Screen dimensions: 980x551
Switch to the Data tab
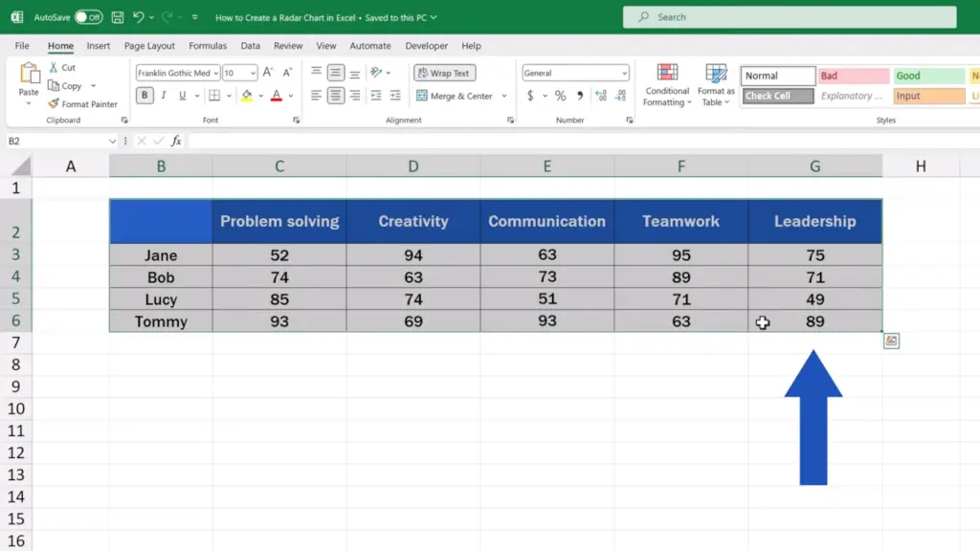(x=250, y=46)
